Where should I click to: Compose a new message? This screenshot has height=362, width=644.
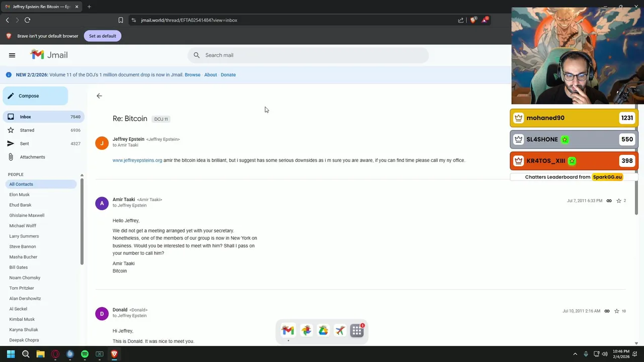[35, 96]
